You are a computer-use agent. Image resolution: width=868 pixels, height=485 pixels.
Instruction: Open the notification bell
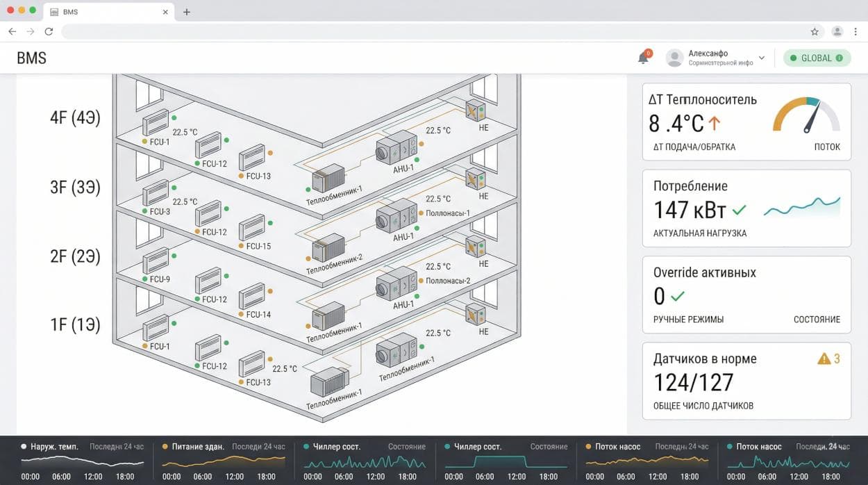click(x=643, y=58)
